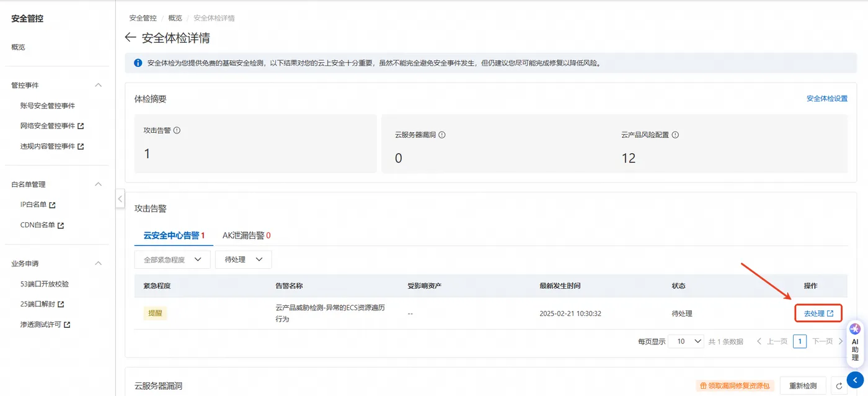Click the external link icon beside IP白名单
Viewport: 868px width, 396px height.
coord(53,205)
